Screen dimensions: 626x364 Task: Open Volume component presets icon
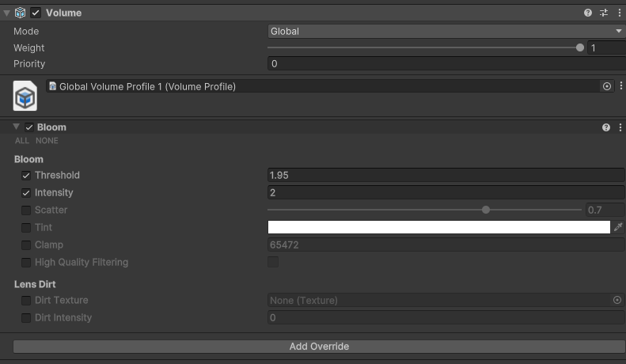(604, 13)
